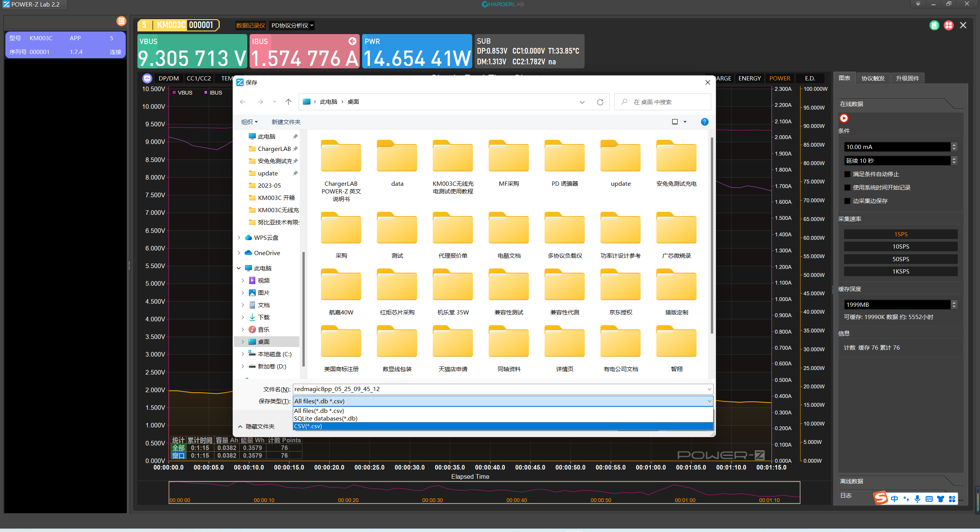
Task: Open the PD协议分析仪 dropdown
Action: pyautogui.click(x=292, y=26)
